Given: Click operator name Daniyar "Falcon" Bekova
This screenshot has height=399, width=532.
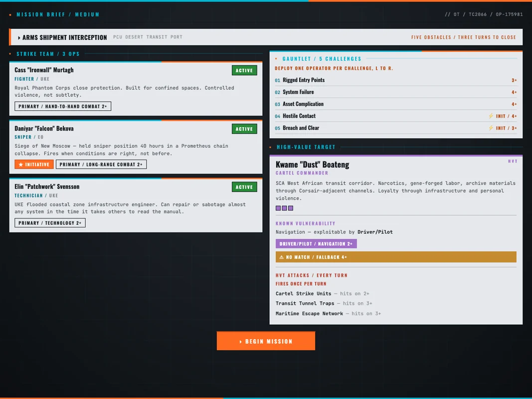Looking at the screenshot, I should tap(44, 128).
